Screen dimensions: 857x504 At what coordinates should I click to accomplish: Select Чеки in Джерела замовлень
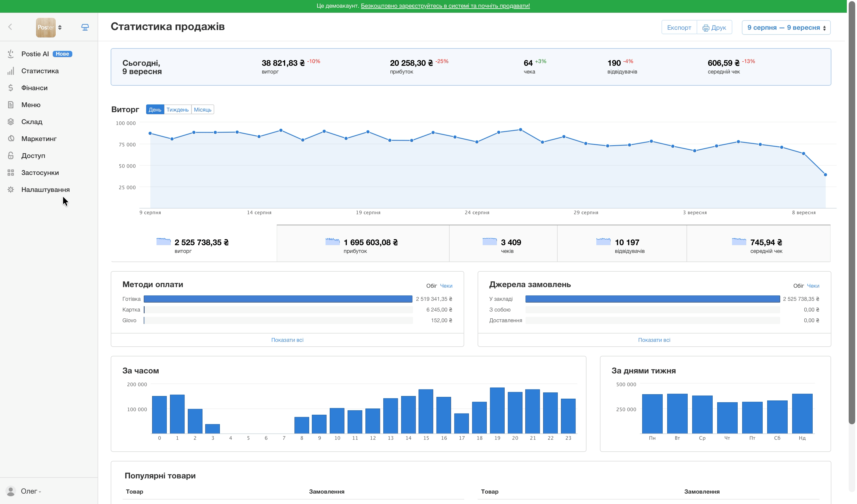(813, 286)
